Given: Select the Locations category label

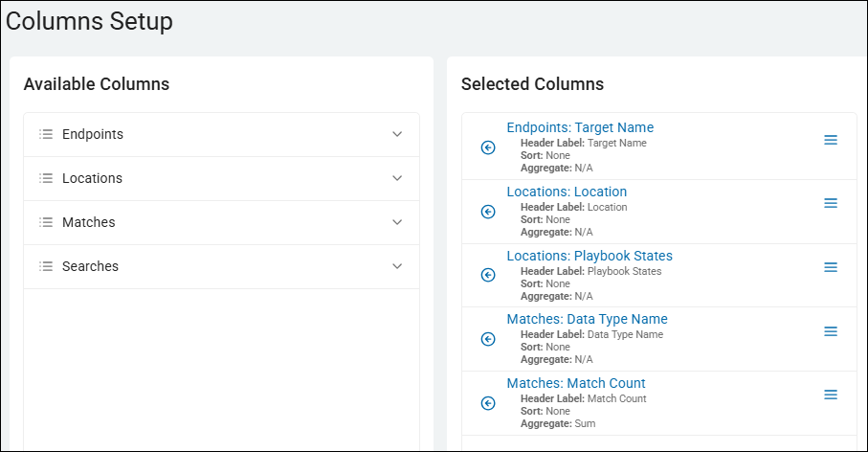Looking at the screenshot, I should (x=92, y=178).
